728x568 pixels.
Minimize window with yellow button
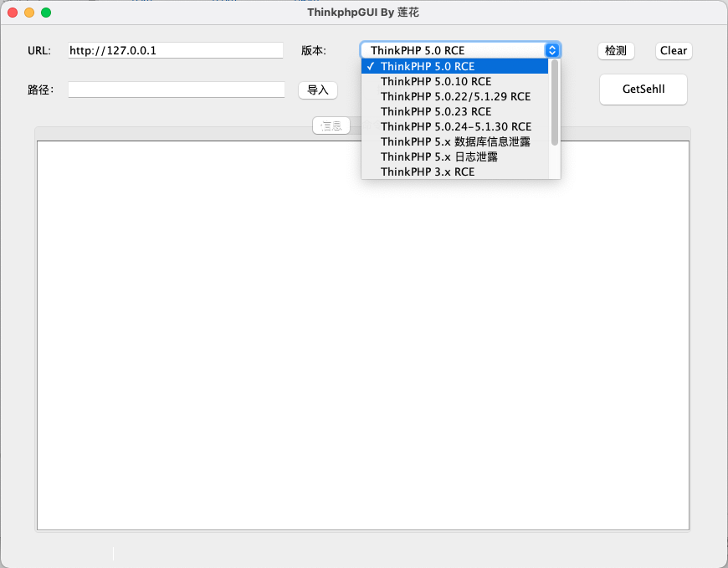pyautogui.click(x=29, y=13)
